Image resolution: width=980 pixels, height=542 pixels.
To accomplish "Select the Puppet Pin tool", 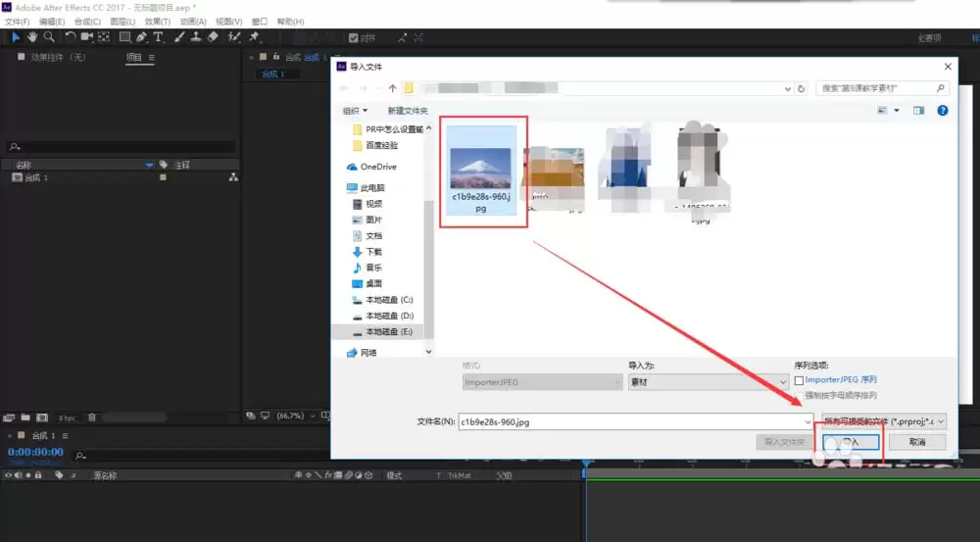I will 254,37.
